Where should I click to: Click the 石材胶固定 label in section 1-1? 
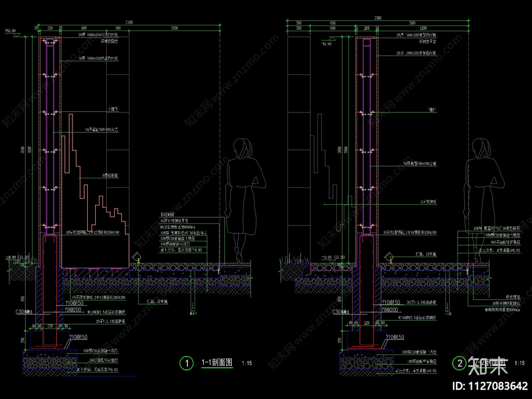[110, 41]
